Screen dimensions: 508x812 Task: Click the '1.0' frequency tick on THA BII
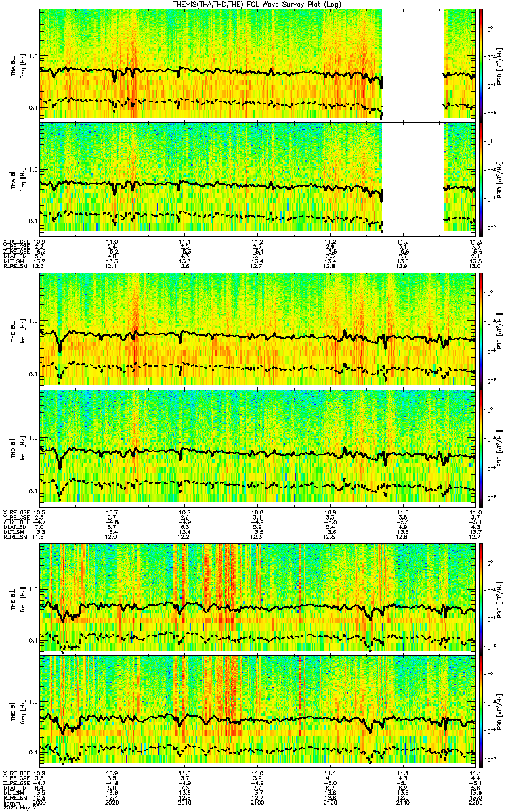[33, 169]
